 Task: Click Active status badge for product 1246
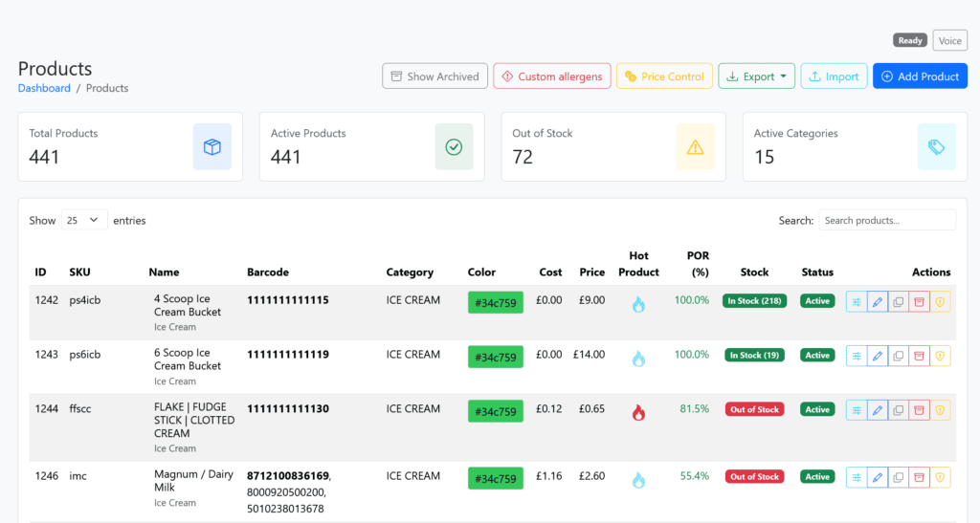click(817, 476)
